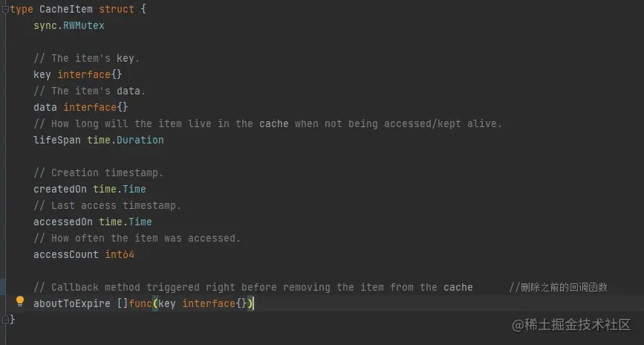Click time.Time type after createdOn
Viewport: 644px width, 345px height.
click(x=120, y=189)
